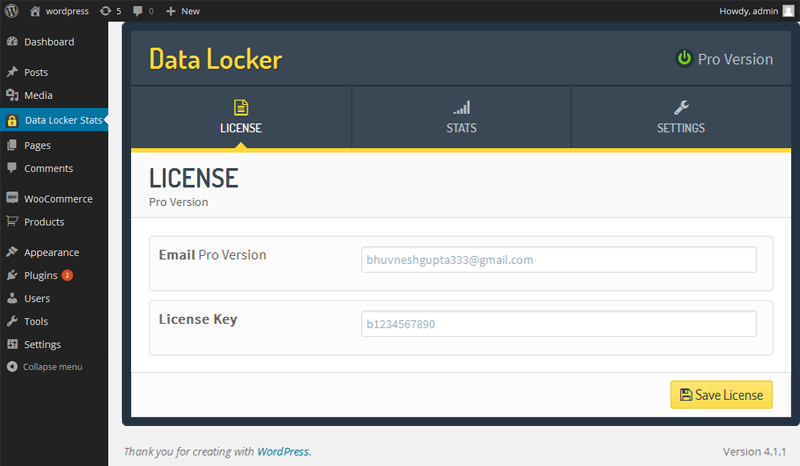The height and width of the screenshot is (466, 800).
Task: Click the Email Pro Version label
Action: 212,255
